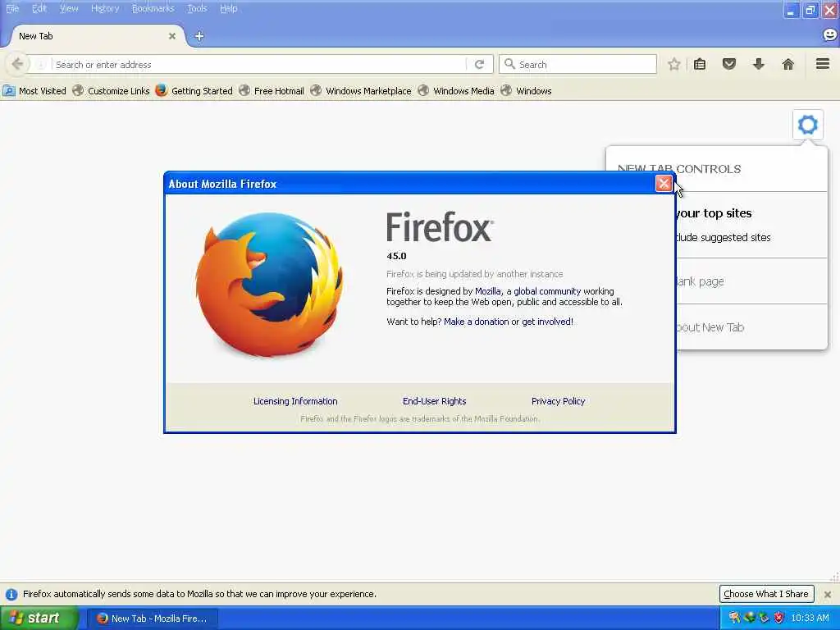The height and width of the screenshot is (630, 840).
Task: Open the Downloads arrow icon
Action: tap(759, 64)
